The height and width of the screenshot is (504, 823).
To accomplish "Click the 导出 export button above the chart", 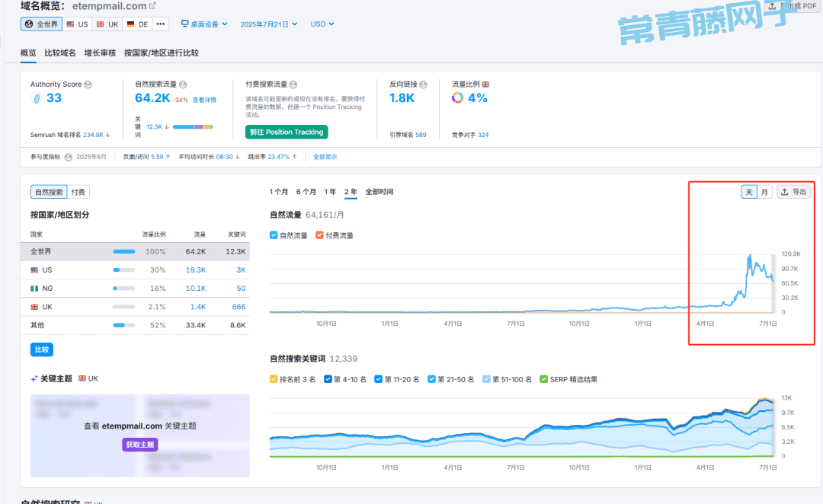I will (794, 192).
